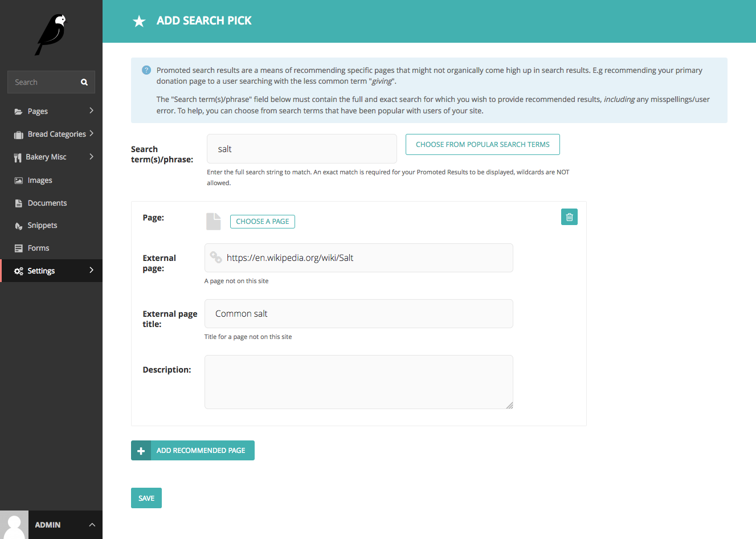Collapse the ADMIN account menu
Image resolution: width=756 pixels, height=539 pixels.
92,525
